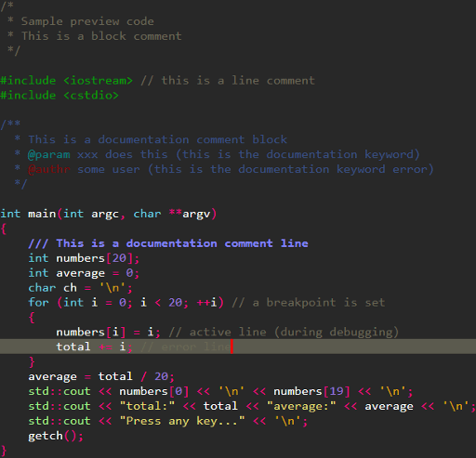This screenshot has height=458, width=476.
Task: Click the "average:" string literal
Action: (301, 406)
